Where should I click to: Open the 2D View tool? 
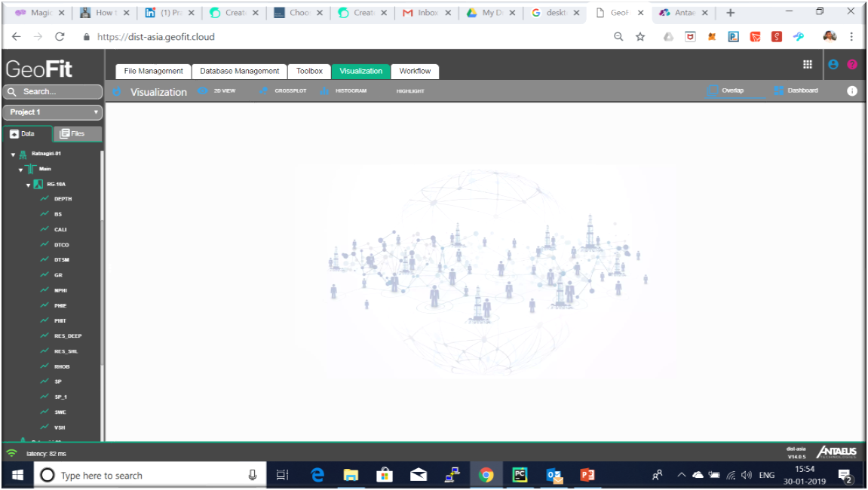click(x=217, y=90)
